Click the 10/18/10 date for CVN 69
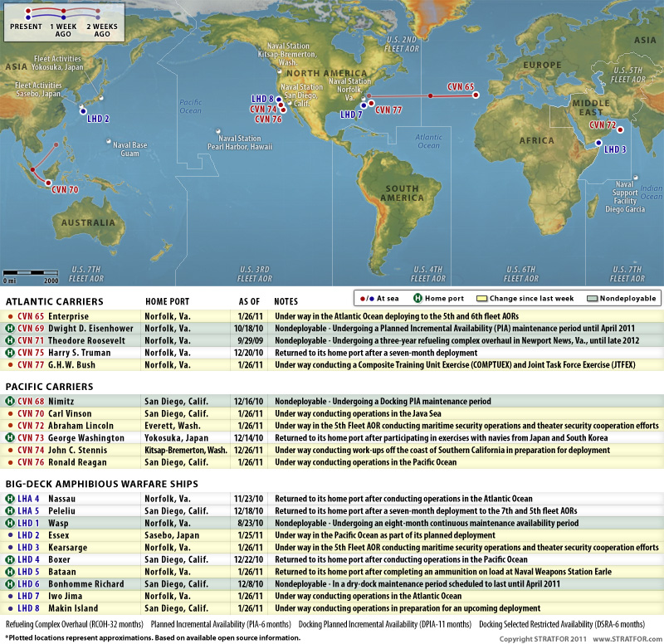This screenshot has height=644, width=664. pyautogui.click(x=248, y=328)
